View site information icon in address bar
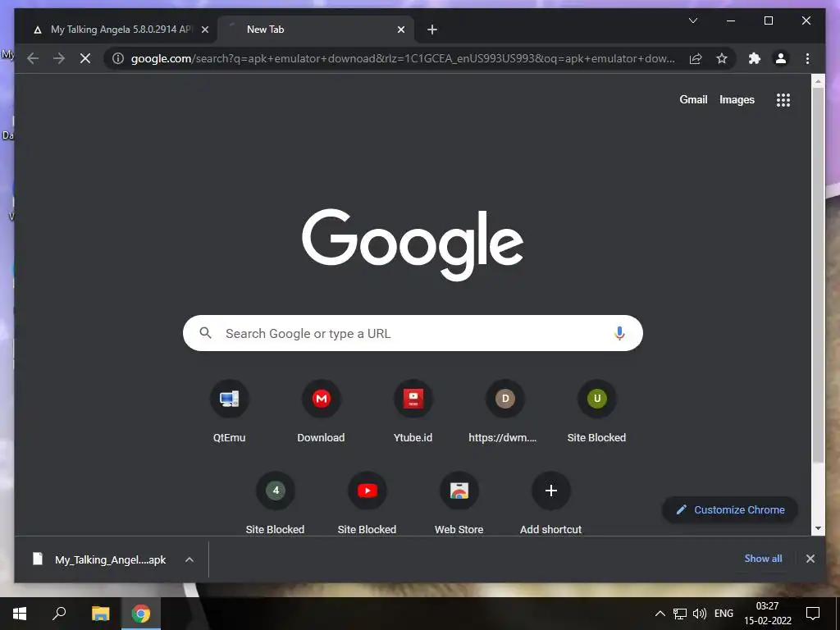This screenshot has width=840, height=630. tap(118, 58)
